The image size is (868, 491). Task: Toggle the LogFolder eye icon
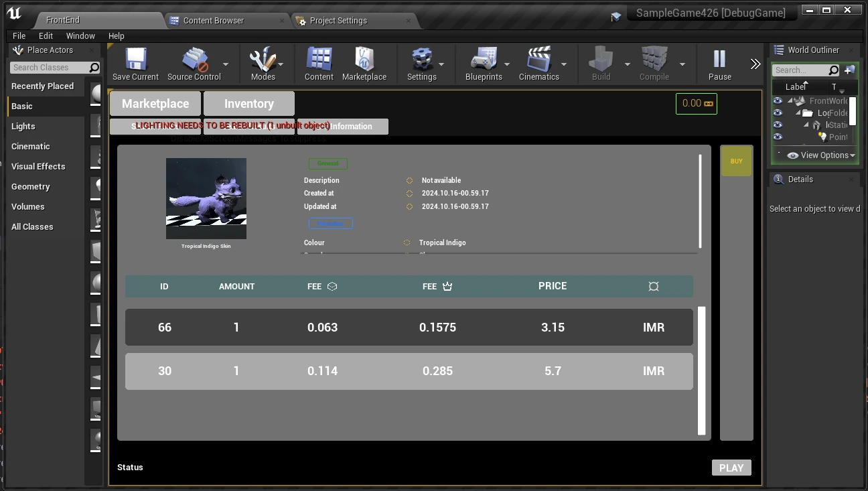tap(778, 113)
